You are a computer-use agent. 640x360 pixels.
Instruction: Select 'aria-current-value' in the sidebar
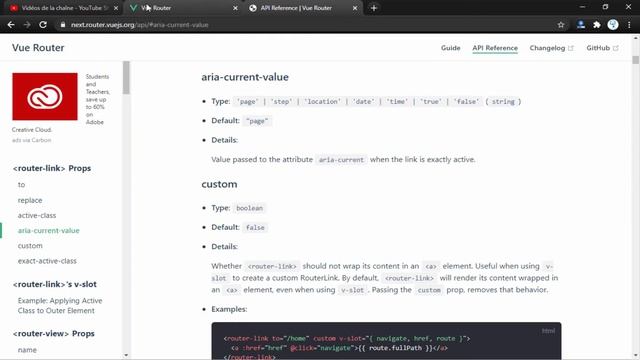point(49,230)
